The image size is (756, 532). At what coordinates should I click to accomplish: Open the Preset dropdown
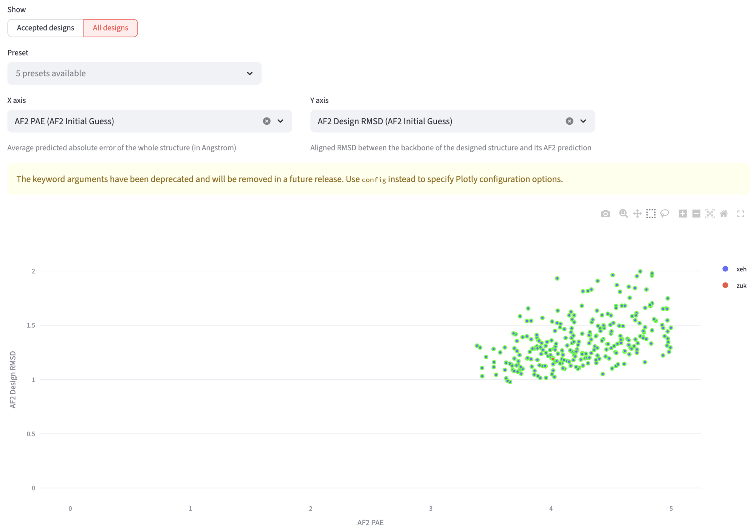tap(134, 73)
